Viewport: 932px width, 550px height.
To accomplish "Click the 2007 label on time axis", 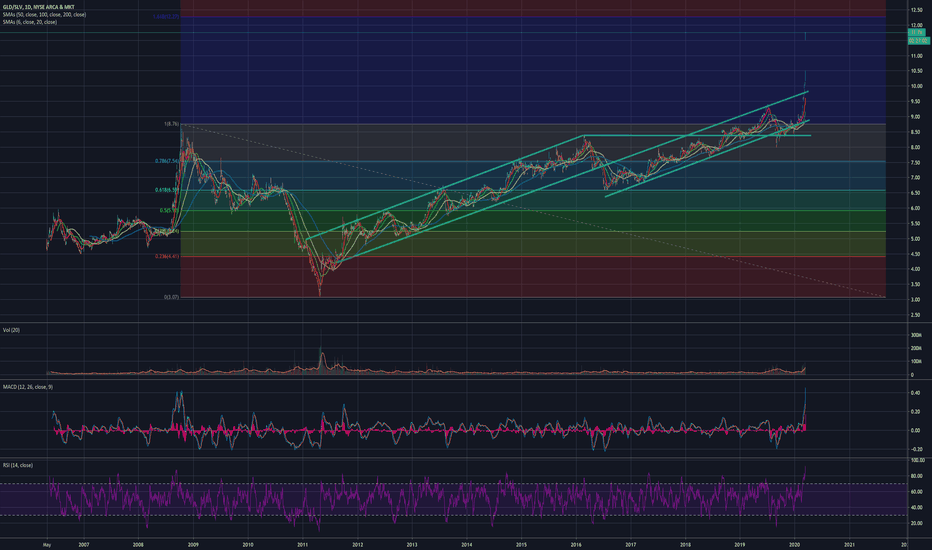I will 84,544.
